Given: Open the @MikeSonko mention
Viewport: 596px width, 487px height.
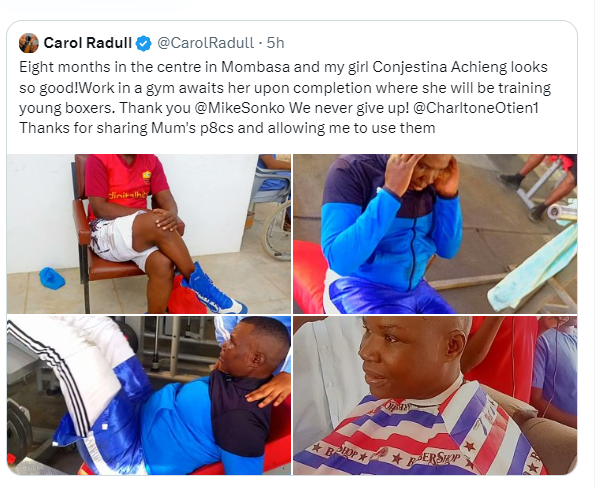Looking at the screenshot, I should tap(239, 108).
